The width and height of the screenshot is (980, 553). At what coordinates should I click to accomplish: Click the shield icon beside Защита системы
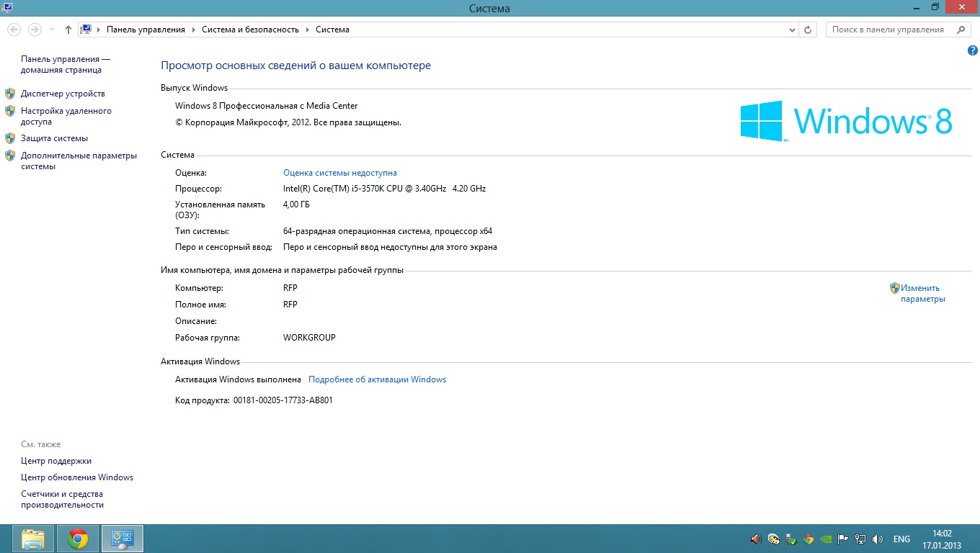(10, 138)
